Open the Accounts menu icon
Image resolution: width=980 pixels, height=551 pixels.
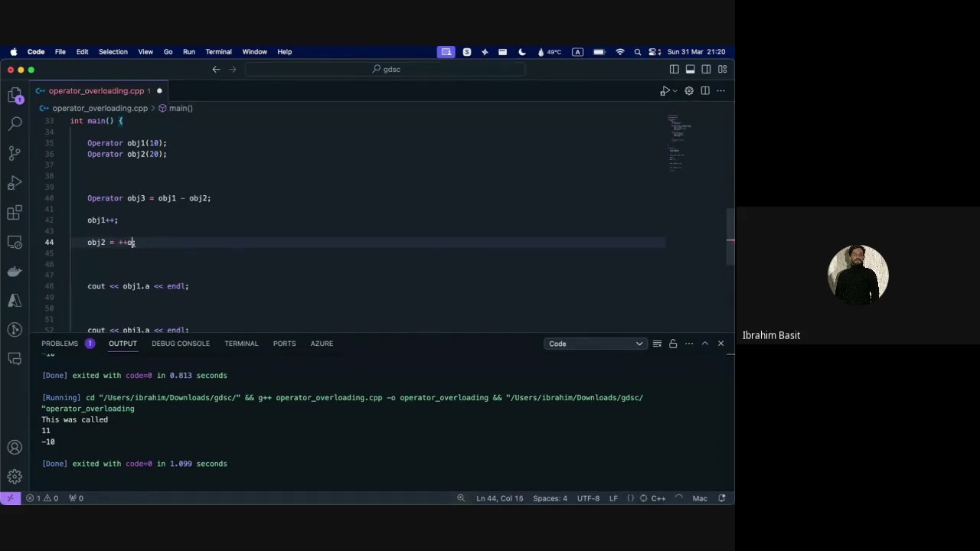(15, 448)
